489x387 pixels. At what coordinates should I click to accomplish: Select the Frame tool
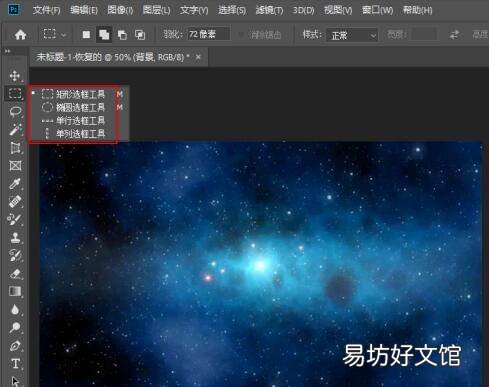pyautogui.click(x=15, y=166)
